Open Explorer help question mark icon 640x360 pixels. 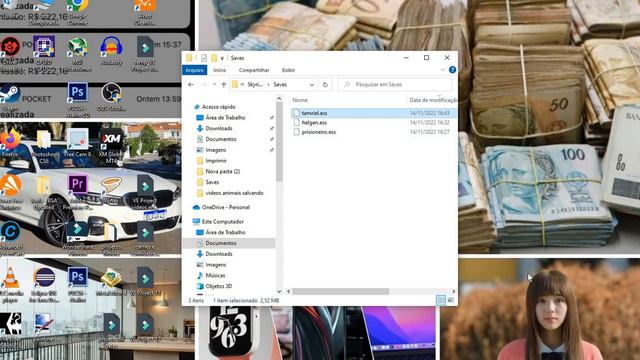click(452, 70)
